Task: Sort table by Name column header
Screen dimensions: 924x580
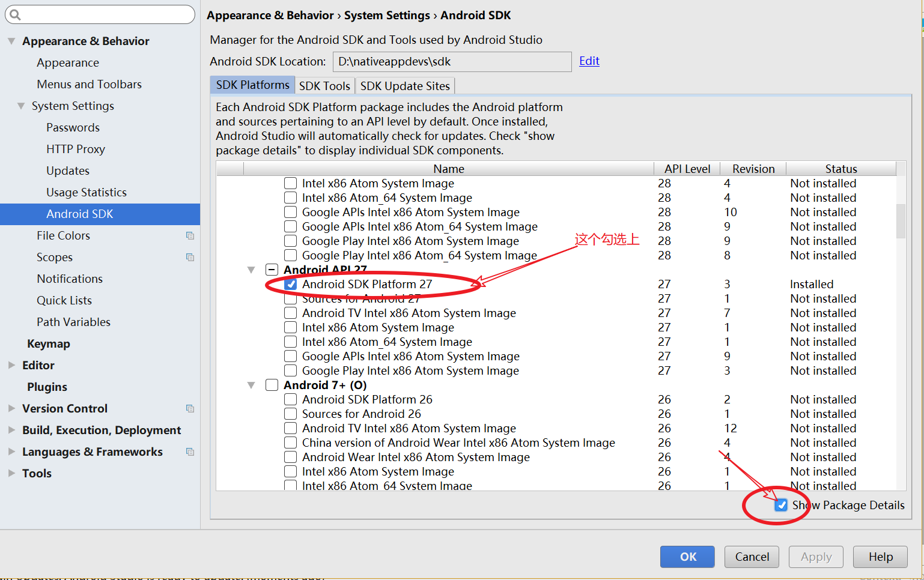Action: pos(449,169)
